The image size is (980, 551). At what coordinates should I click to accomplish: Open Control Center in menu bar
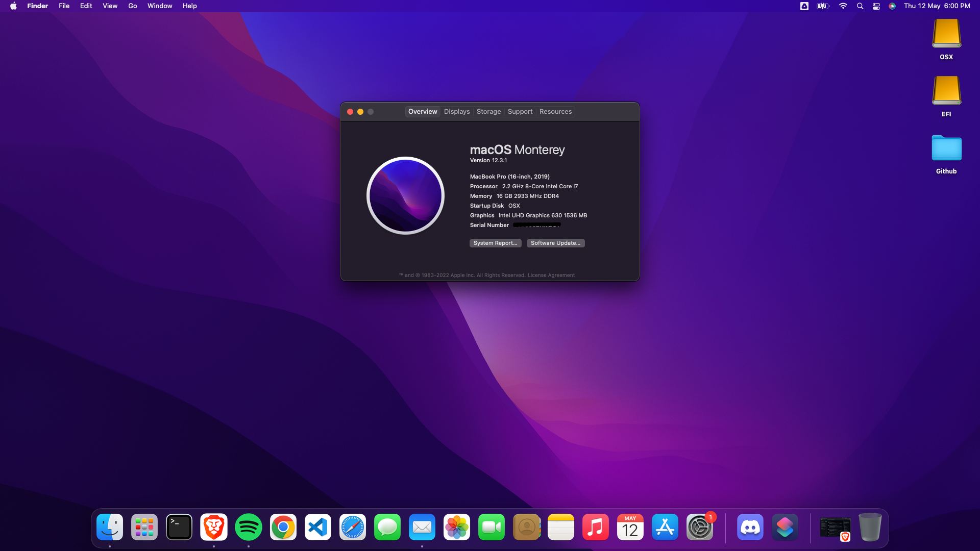pos(876,6)
